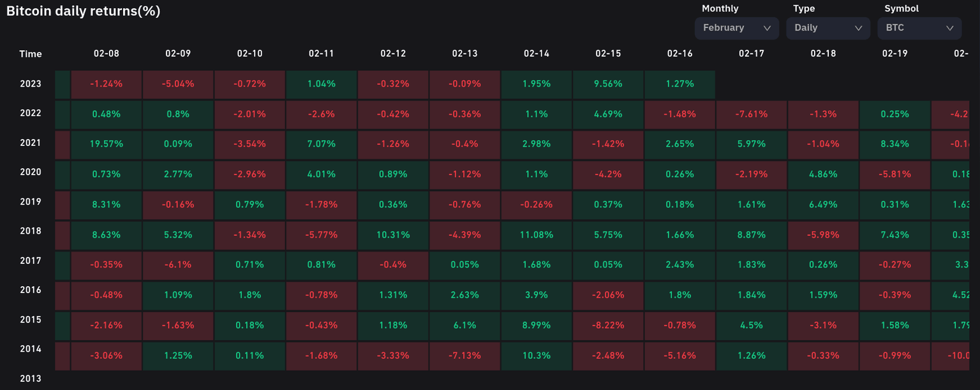Select the 02-08 date column header
This screenshot has height=390, width=980.
click(x=106, y=54)
